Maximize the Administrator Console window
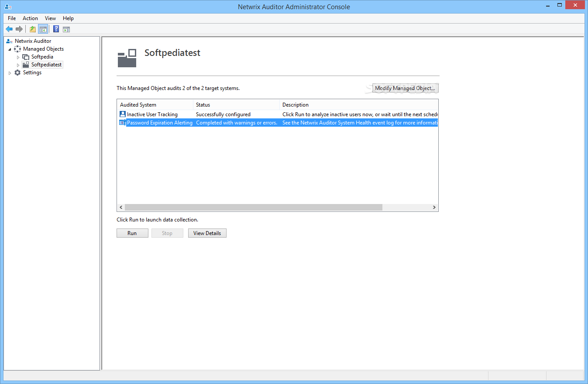 559,5
